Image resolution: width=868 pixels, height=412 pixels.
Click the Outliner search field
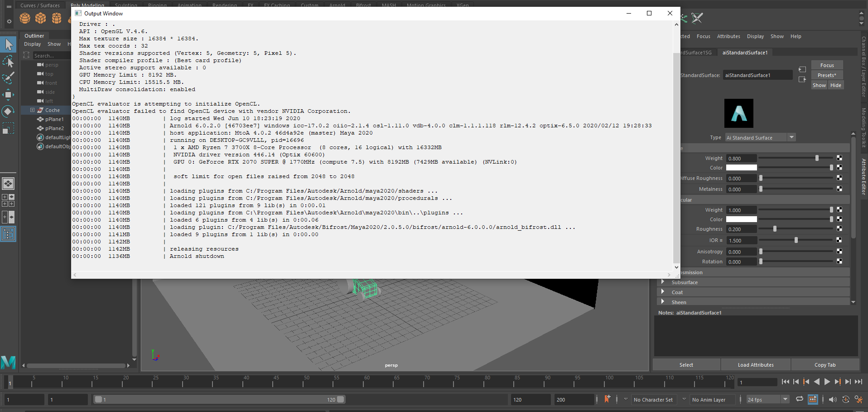click(x=51, y=56)
